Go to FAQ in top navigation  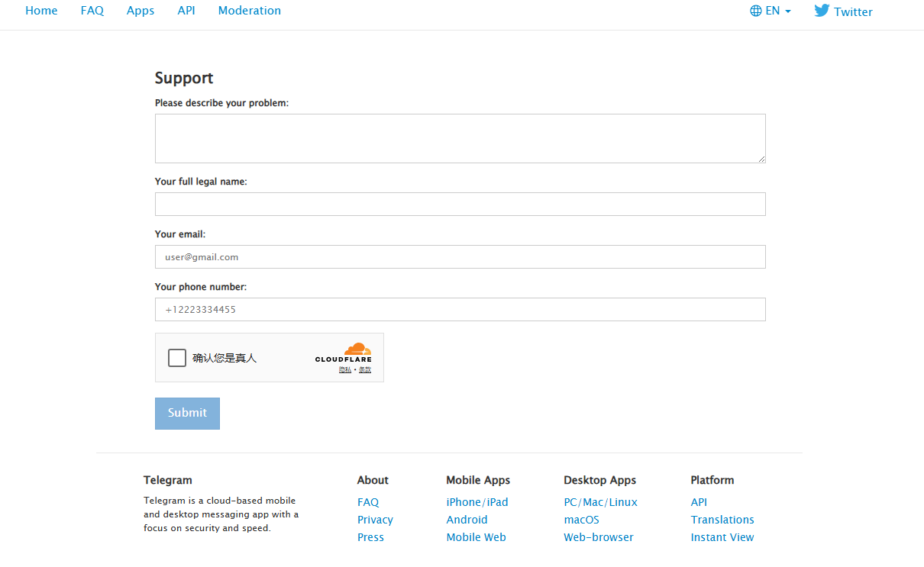pos(92,11)
